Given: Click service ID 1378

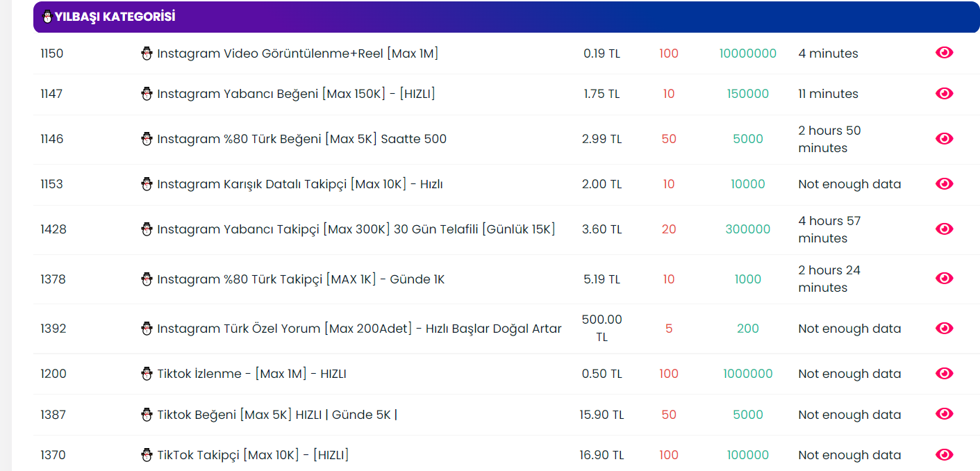Looking at the screenshot, I should point(53,279).
